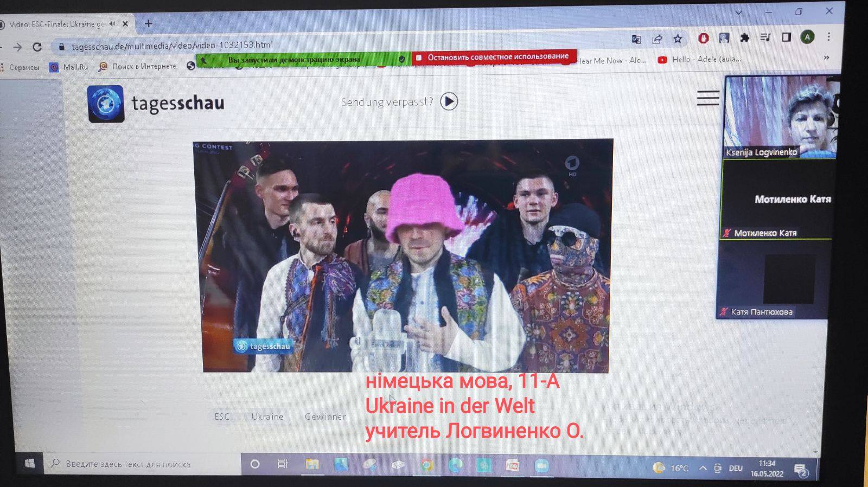Open the media control playlist icon
Image resolution: width=868 pixels, height=487 pixels.
[765, 37]
